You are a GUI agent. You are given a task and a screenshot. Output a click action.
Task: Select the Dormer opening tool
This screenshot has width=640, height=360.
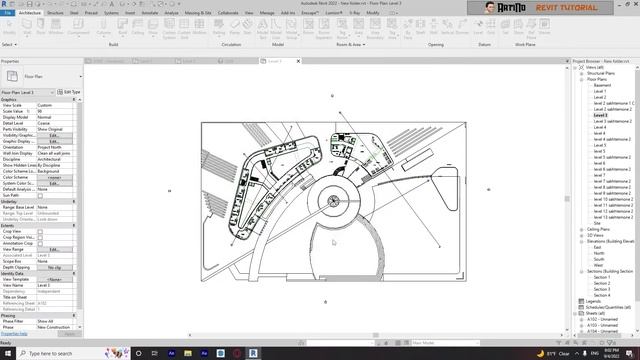(x=462, y=27)
